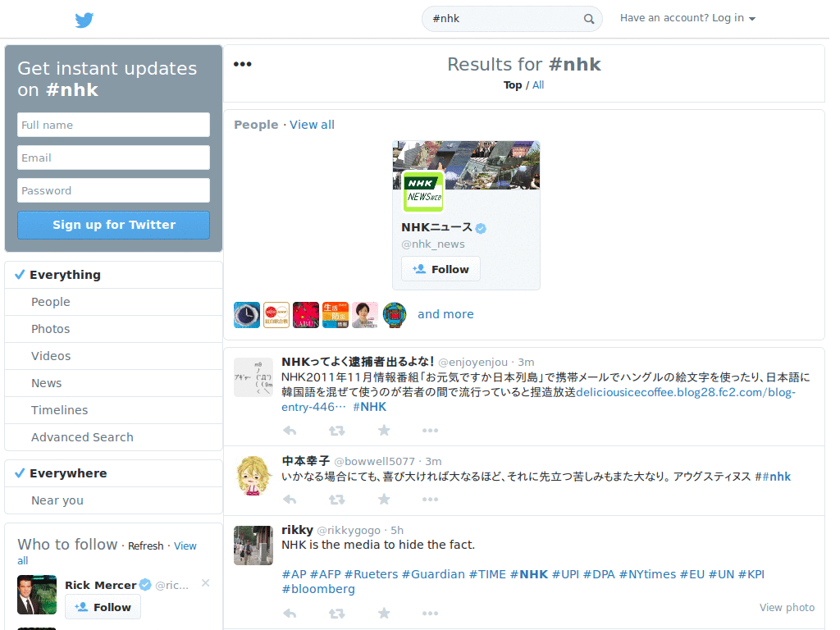
Task: Click the #bloomberg hashtag
Action: coord(318,589)
